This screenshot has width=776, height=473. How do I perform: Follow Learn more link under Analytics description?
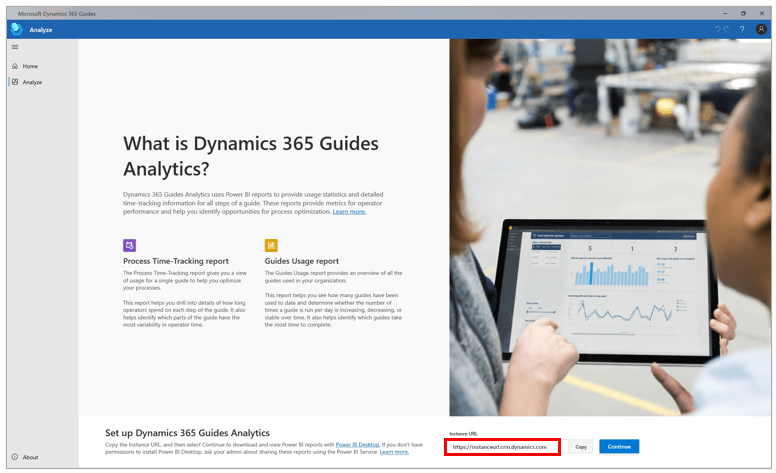click(349, 212)
